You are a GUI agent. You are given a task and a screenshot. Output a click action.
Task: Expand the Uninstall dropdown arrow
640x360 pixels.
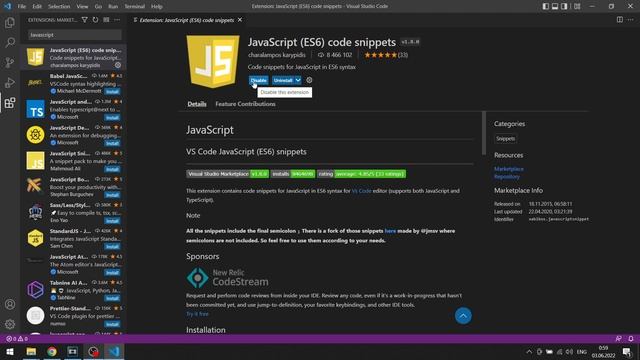[298, 80]
